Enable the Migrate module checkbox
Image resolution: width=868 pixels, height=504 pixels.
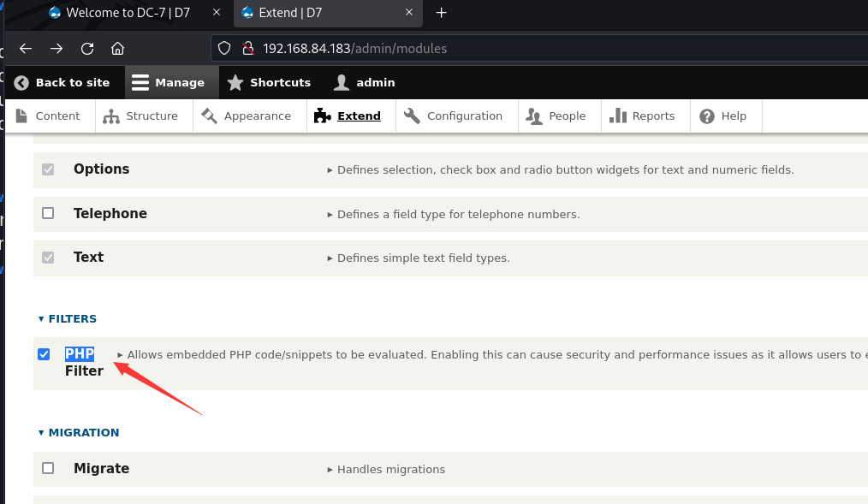[x=48, y=468]
